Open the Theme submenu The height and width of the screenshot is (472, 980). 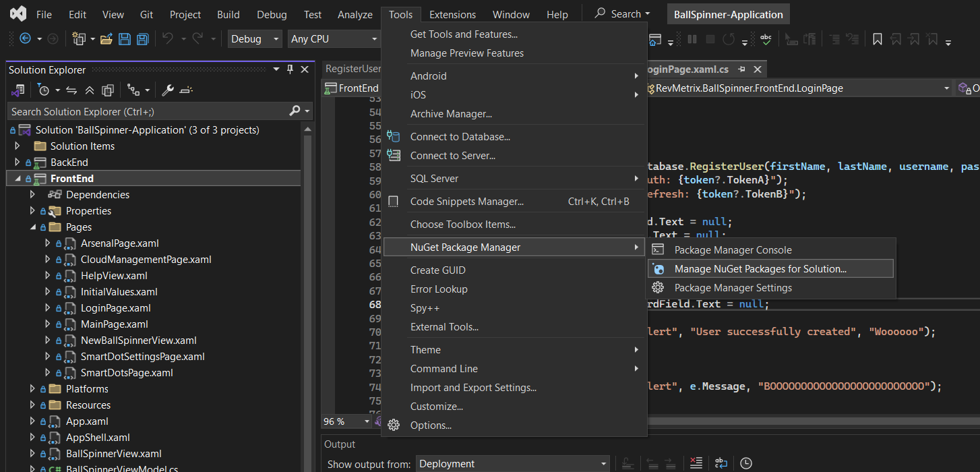coord(514,350)
